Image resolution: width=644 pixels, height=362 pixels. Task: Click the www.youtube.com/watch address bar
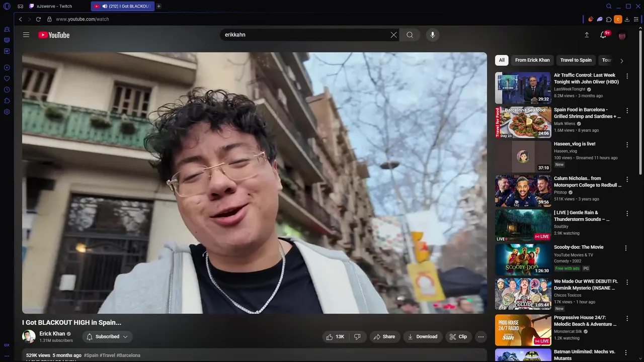(82, 19)
